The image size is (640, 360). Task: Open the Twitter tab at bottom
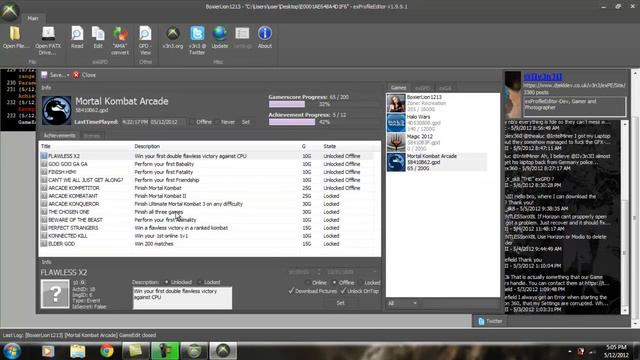(x=490, y=321)
